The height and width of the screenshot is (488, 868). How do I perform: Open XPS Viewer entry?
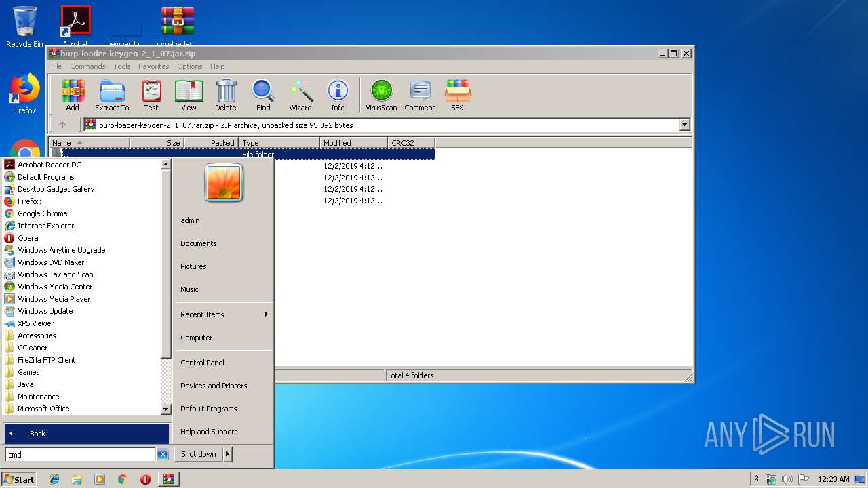click(36, 323)
